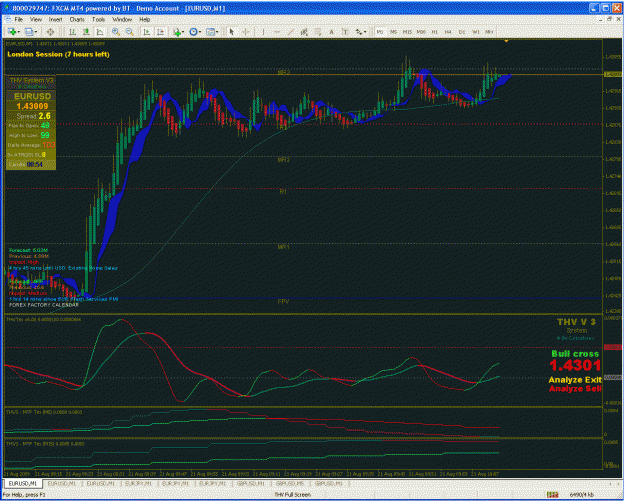Open the Profiles icon in the toolbar
The width and height of the screenshot is (625, 501).
[29, 32]
